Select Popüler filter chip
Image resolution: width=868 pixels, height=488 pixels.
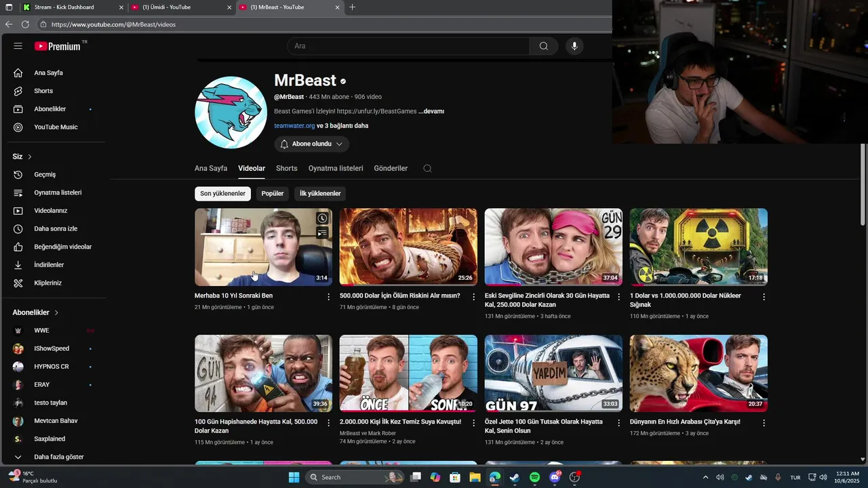click(x=273, y=194)
